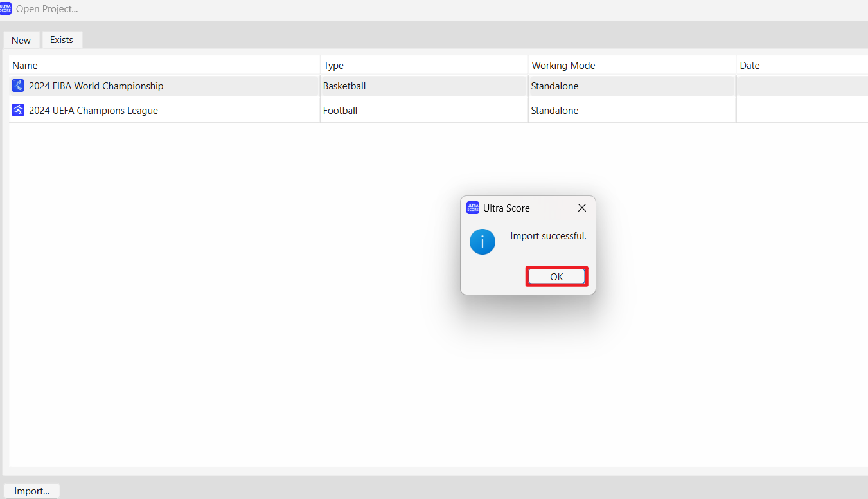
Task: Click the Basketball type cell
Action: pyautogui.click(x=344, y=86)
